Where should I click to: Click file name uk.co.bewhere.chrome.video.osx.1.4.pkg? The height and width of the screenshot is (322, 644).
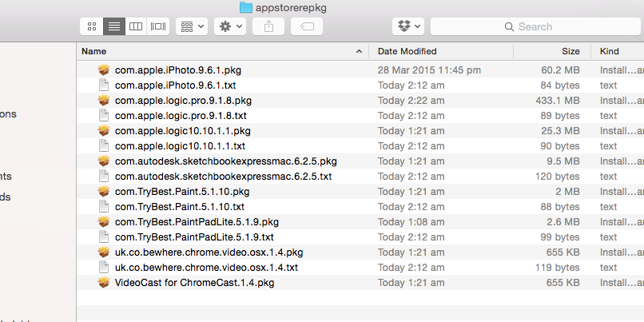pos(209,252)
